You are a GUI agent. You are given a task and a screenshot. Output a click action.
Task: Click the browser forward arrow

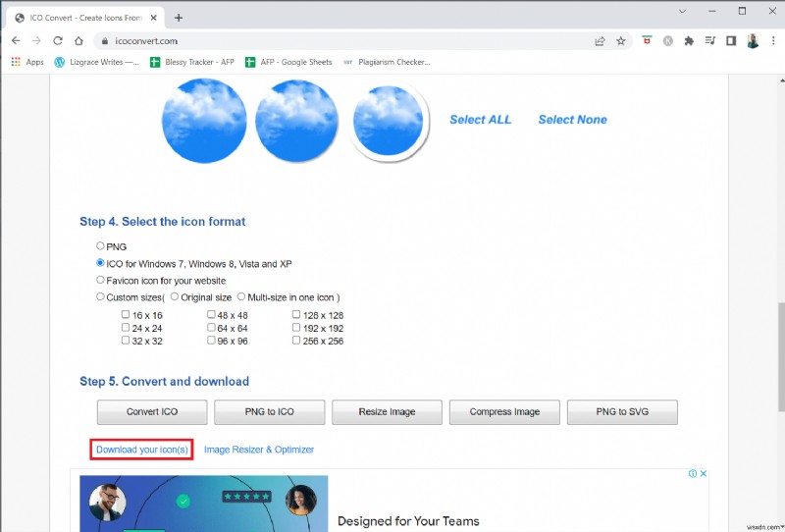(x=36, y=41)
